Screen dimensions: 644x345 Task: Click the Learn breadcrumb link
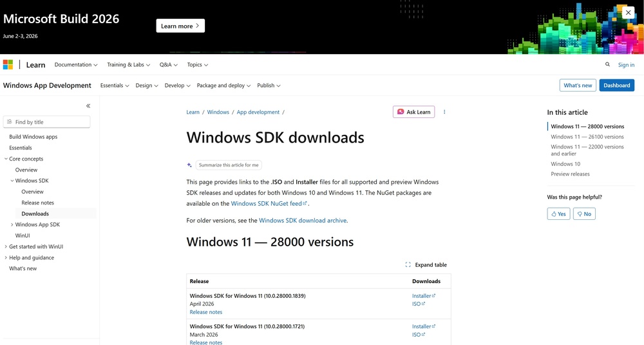coord(193,112)
